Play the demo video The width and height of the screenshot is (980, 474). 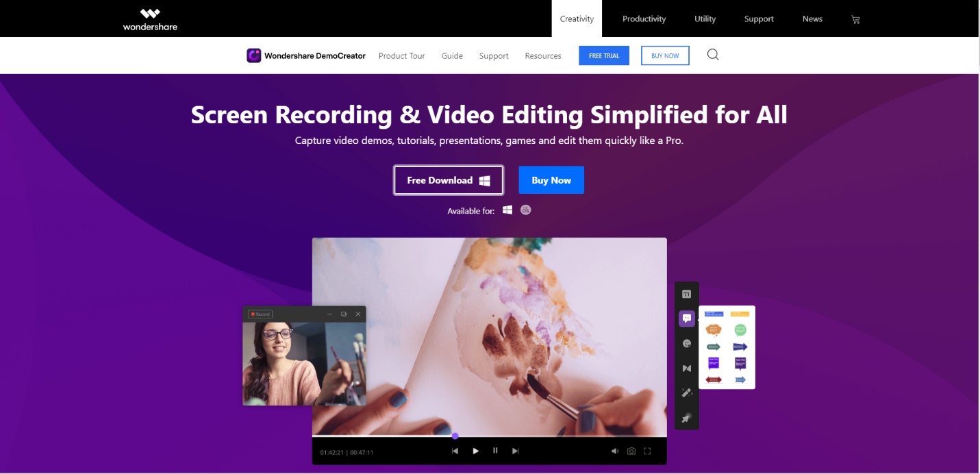475,451
